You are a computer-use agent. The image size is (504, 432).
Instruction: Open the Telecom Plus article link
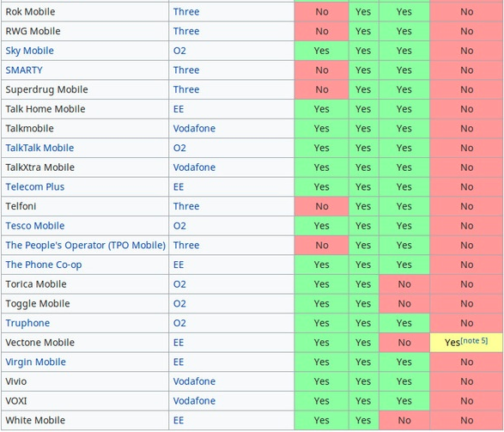click(35, 186)
